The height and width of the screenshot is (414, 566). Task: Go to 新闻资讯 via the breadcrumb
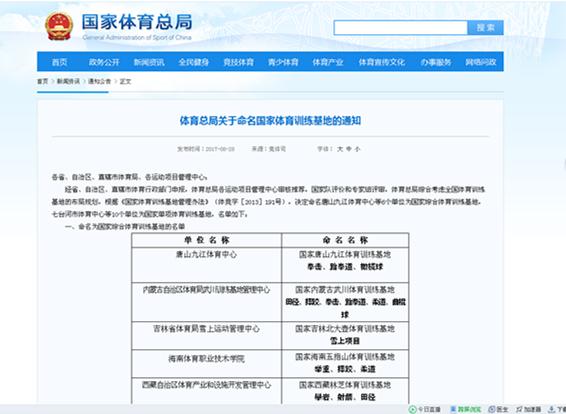(68, 82)
